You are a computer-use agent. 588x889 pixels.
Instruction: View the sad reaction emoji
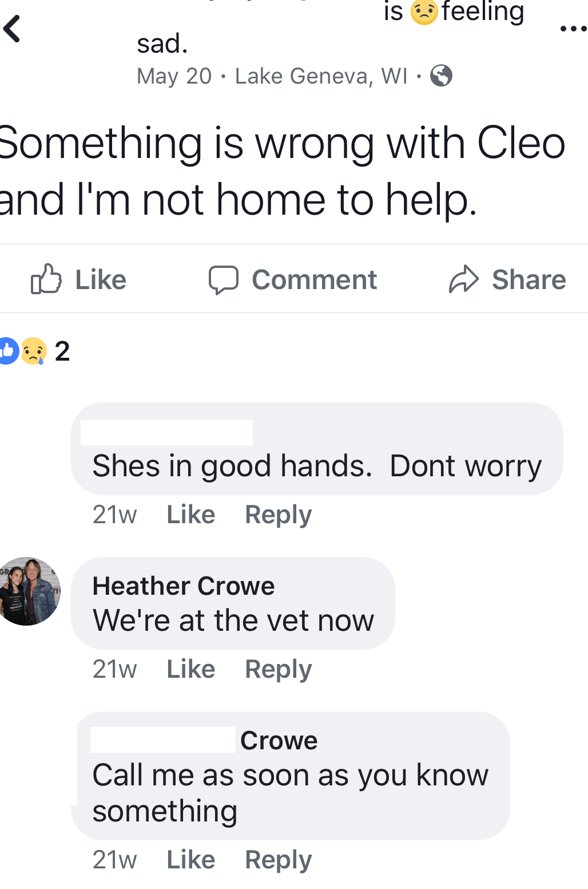click(x=34, y=351)
